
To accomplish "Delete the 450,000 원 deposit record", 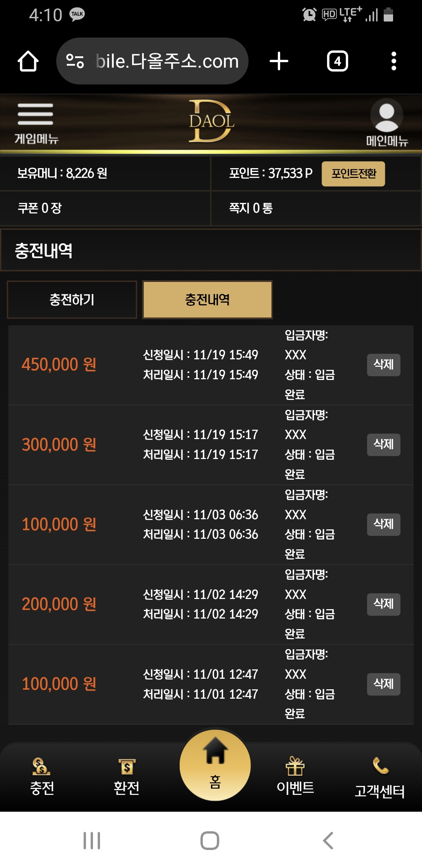I will coord(383,365).
